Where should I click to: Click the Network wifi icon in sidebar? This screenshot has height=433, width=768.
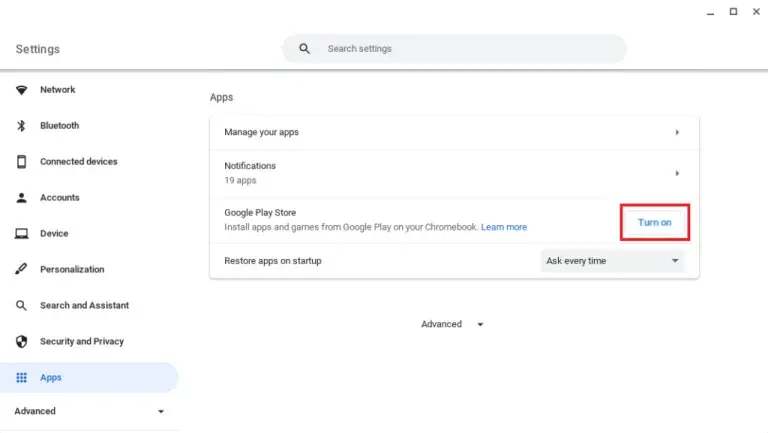coord(21,90)
